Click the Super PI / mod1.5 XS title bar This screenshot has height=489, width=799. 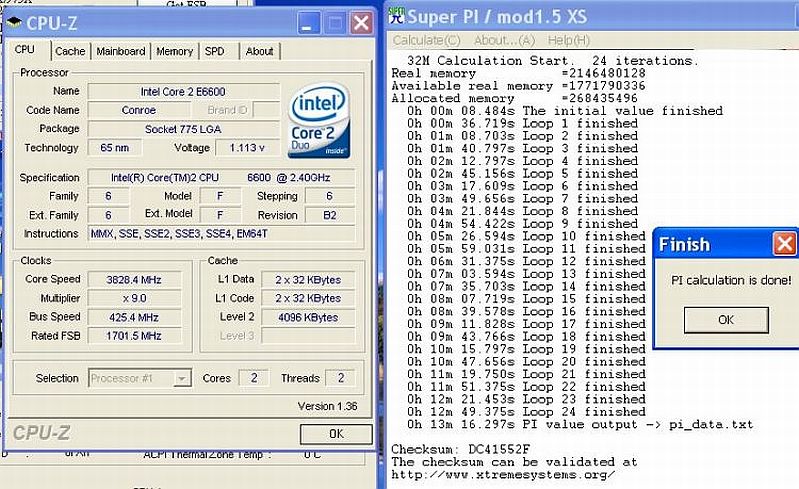[591, 16]
